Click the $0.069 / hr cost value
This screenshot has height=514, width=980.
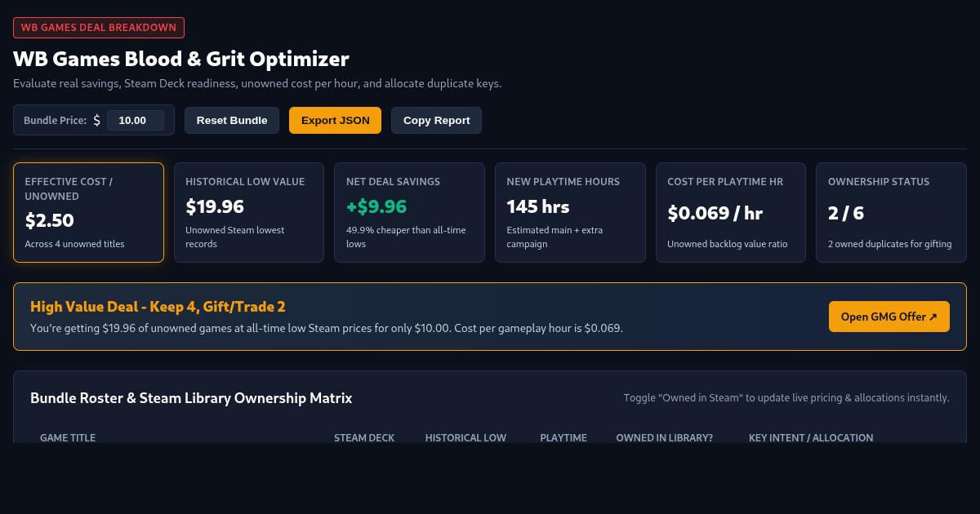[715, 213]
